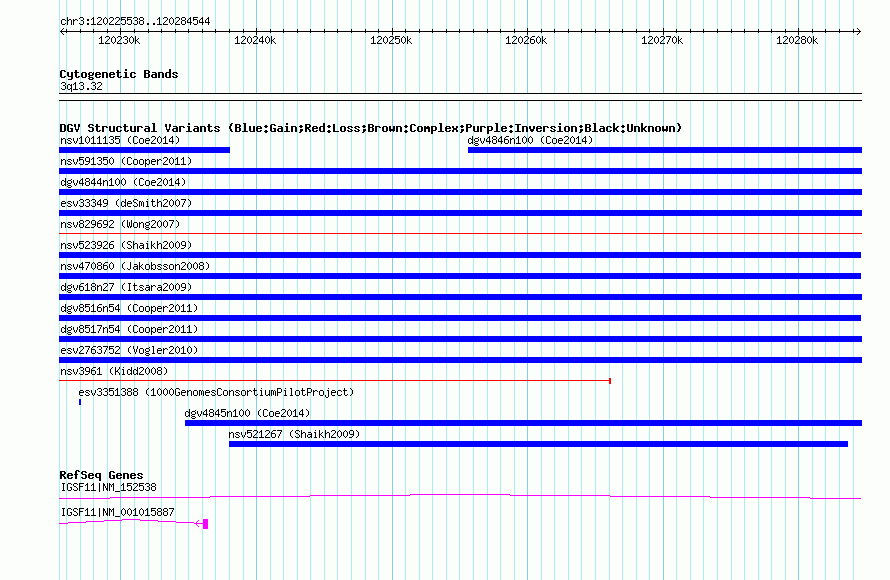This screenshot has height=580, width=890.
Task: Select dgv4845n100 (Coe2014) label
Action: pyautogui.click(x=247, y=413)
